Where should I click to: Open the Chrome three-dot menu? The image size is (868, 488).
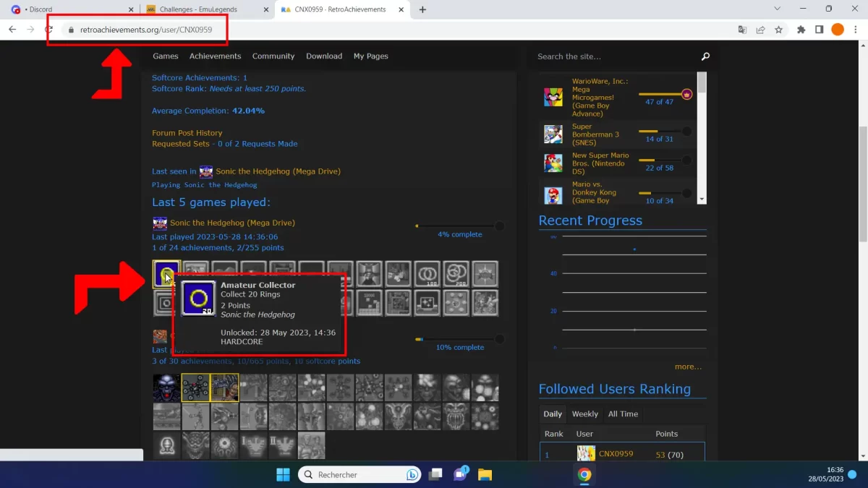856,30
